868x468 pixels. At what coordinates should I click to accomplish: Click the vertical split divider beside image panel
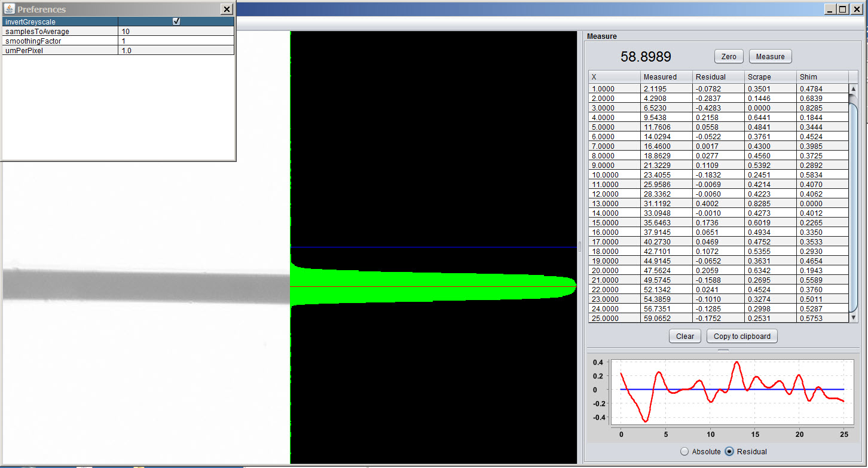tap(580, 246)
